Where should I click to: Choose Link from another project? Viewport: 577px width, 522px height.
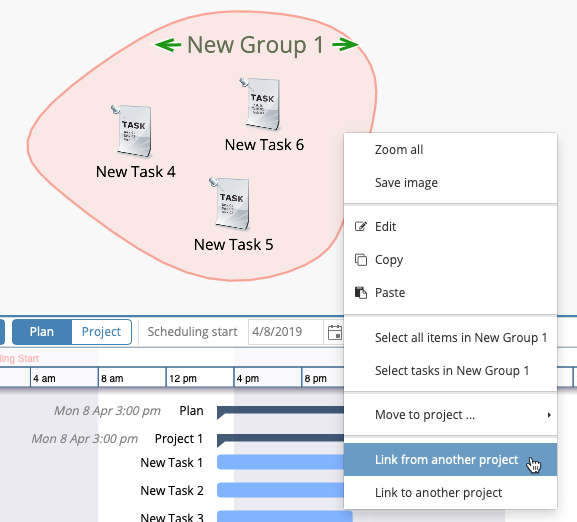tap(450, 459)
